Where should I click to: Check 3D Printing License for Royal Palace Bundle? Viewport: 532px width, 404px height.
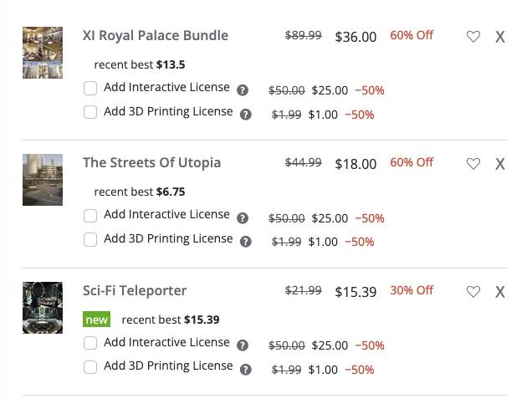coord(90,112)
